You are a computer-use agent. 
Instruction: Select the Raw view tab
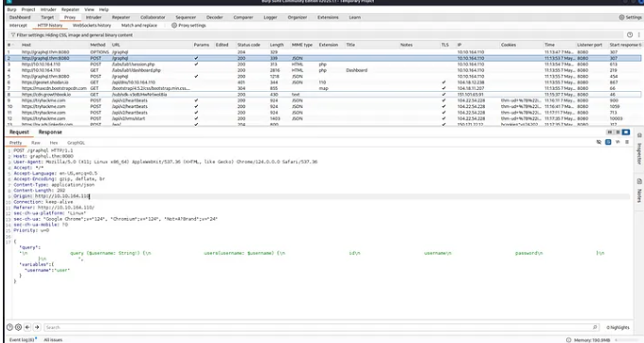coord(36,142)
